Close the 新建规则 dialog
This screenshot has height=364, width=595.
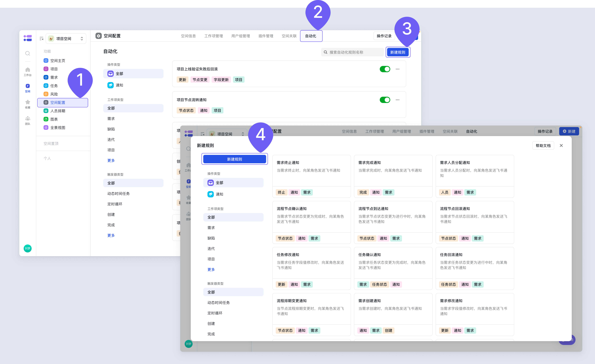561,146
